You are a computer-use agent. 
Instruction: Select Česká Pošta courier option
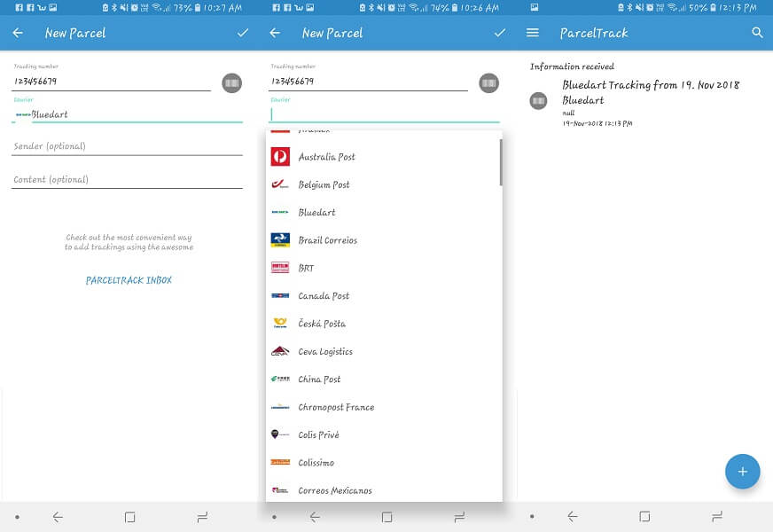click(384, 324)
